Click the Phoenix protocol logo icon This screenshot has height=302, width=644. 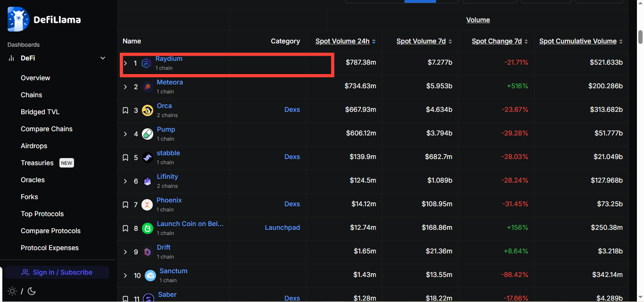click(147, 205)
